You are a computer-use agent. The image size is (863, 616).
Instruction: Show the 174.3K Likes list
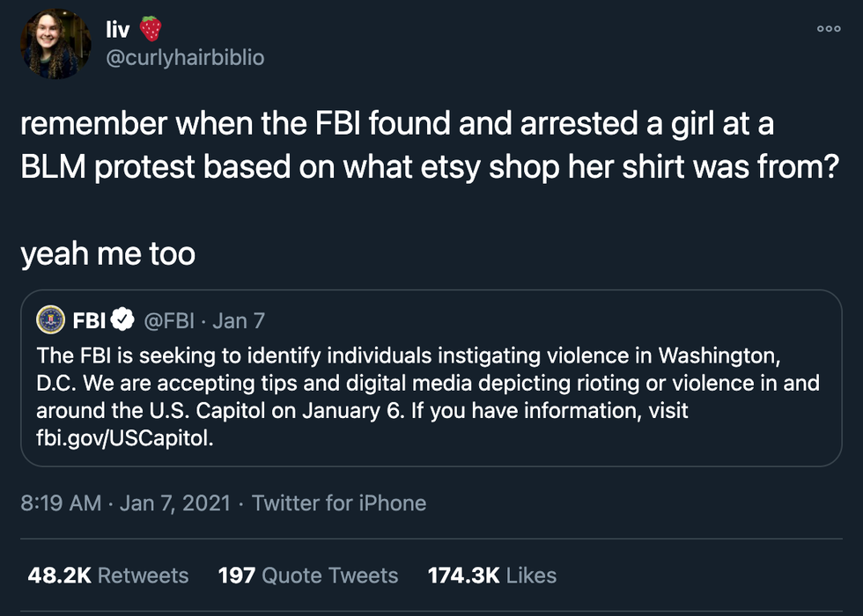point(491,576)
